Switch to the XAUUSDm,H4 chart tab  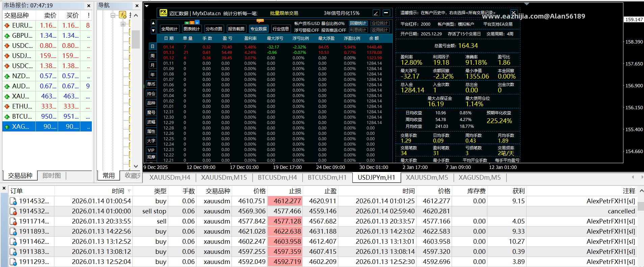pyautogui.click(x=170, y=177)
